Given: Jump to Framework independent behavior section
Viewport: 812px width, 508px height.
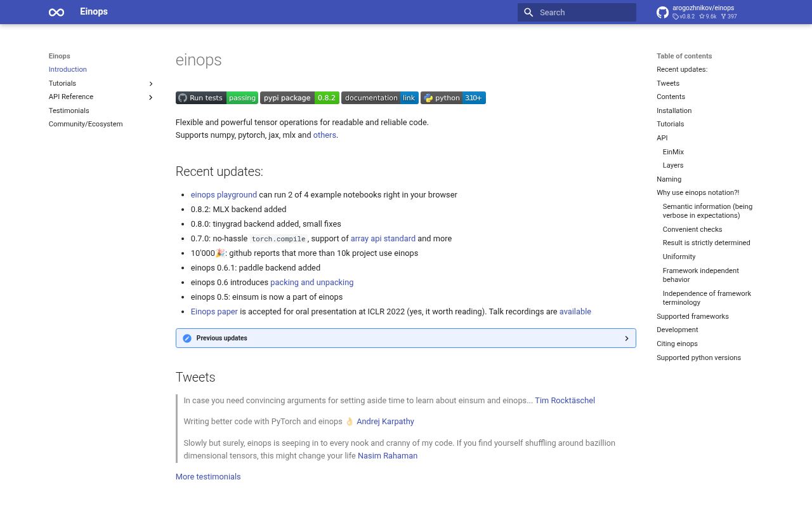Looking at the screenshot, I should tap(700, 275).
